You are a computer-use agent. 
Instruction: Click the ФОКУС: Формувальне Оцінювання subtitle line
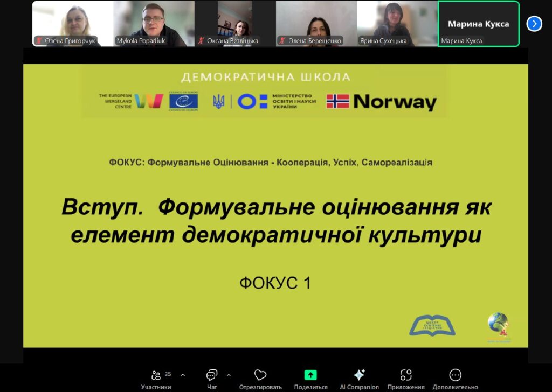[271, 163]
